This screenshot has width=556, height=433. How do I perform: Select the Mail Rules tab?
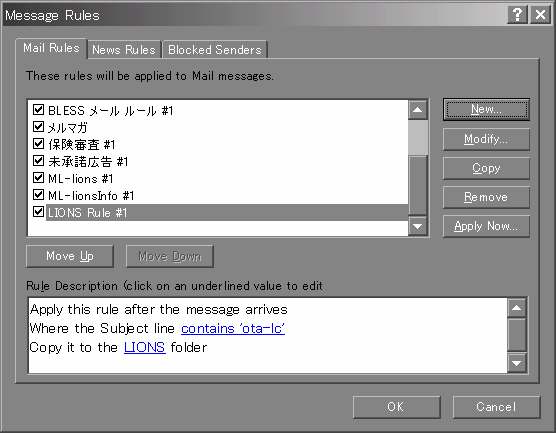point(51,48)
